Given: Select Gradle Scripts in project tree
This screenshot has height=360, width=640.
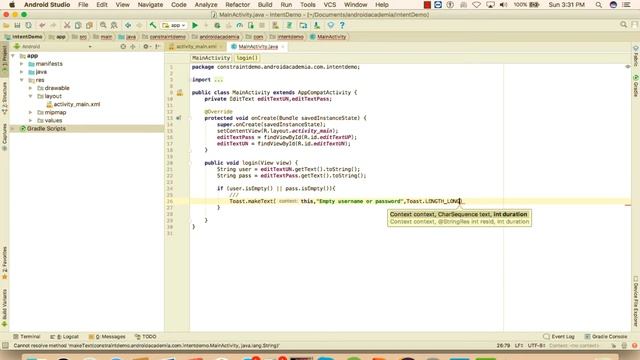Looking at the screenshot, I should tap(46, 129).
